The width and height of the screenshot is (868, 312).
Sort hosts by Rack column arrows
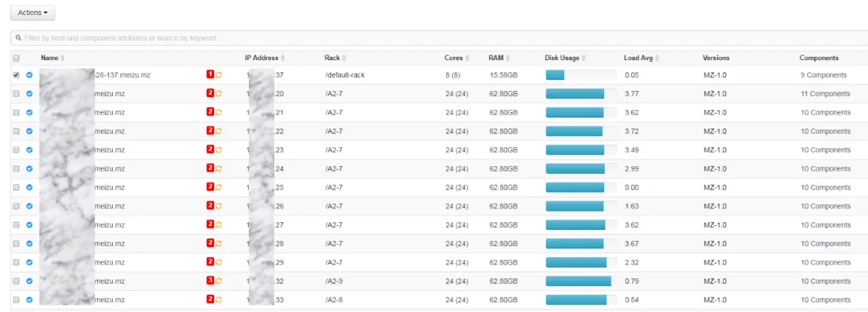[344, 58]
